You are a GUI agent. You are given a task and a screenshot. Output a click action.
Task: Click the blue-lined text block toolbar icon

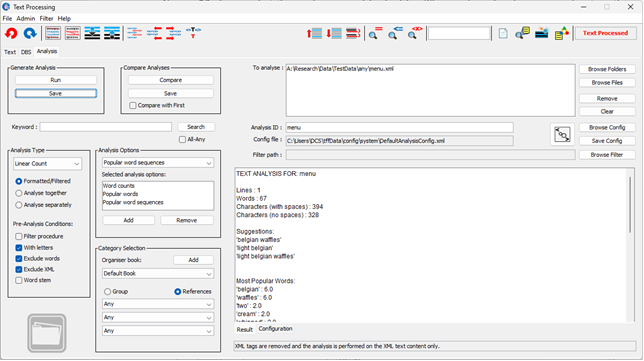click(x=53, y=33)
